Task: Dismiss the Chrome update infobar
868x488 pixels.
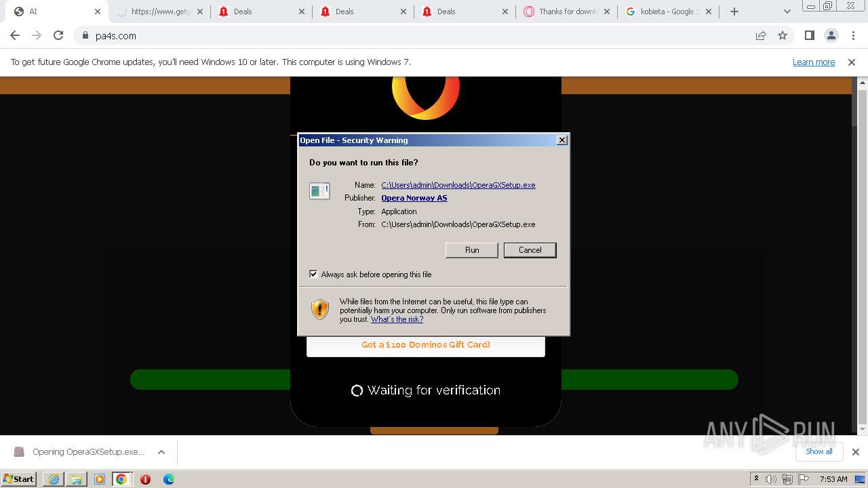Action: coord(852,62)
